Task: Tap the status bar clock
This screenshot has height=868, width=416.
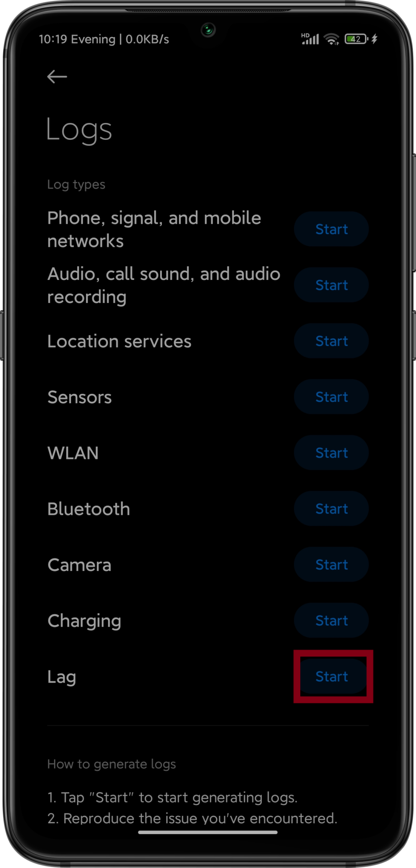Action: pos(53,39)
